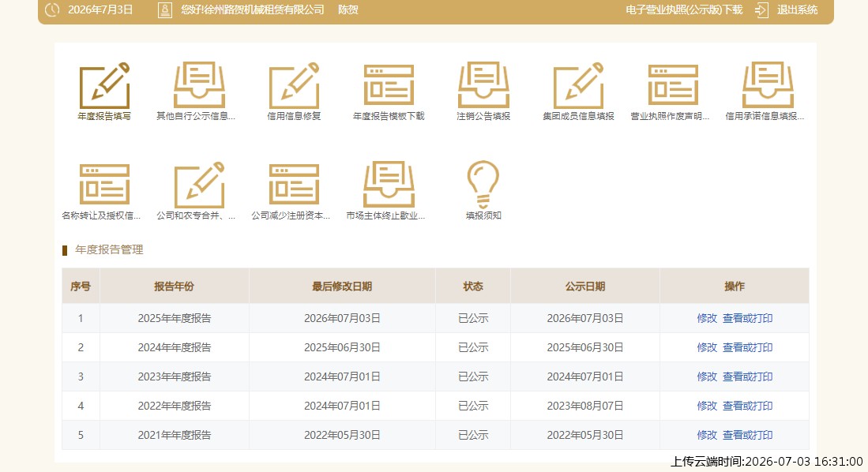
Task: Click 查看或打印 for 2021年年度报告
Action: point(747,435)
